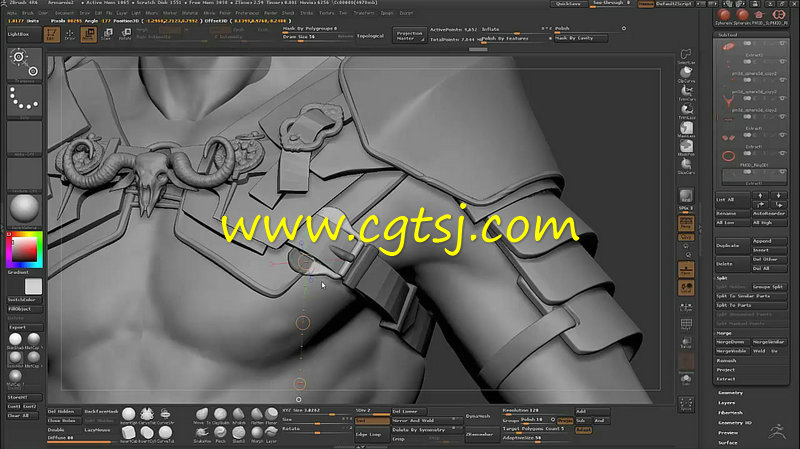
Task: Open the Texture menu
Action: (327, 13)
